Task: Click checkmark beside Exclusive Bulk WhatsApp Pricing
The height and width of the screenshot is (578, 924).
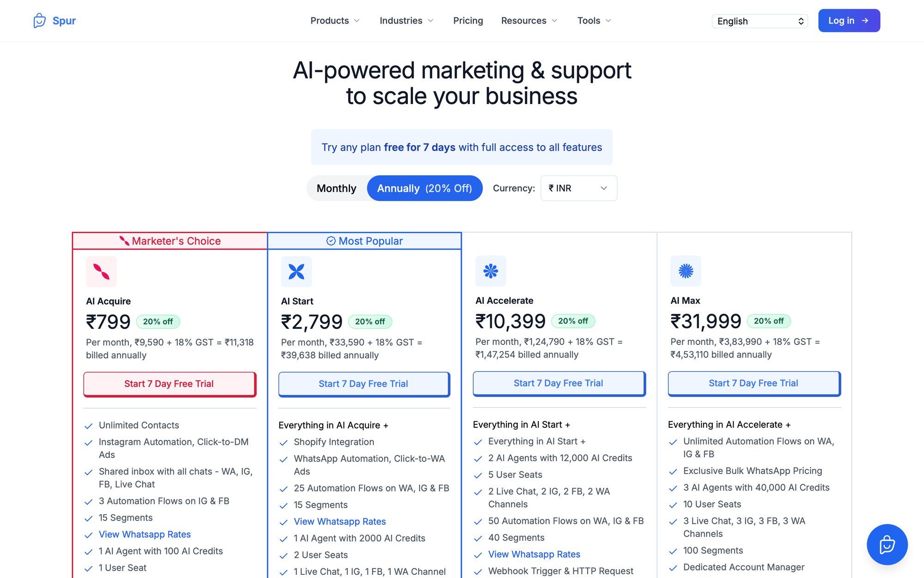Action: click(x=673, y=472)
